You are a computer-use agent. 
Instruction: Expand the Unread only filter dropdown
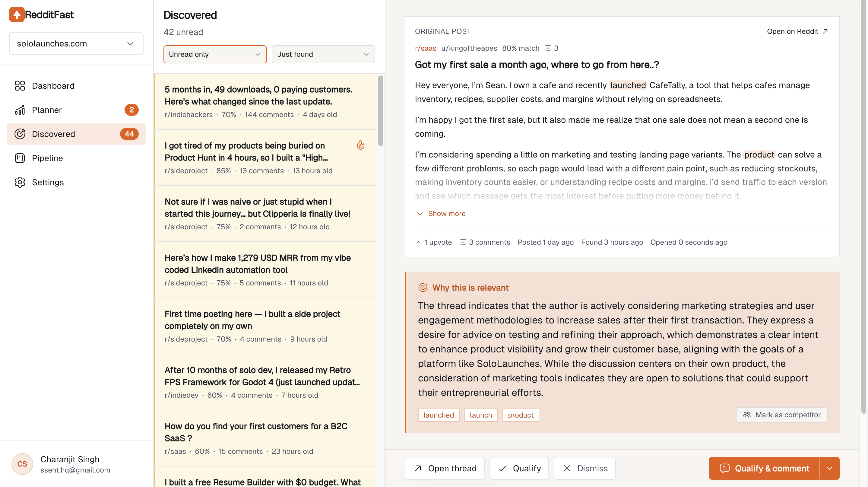pos(215,54)
